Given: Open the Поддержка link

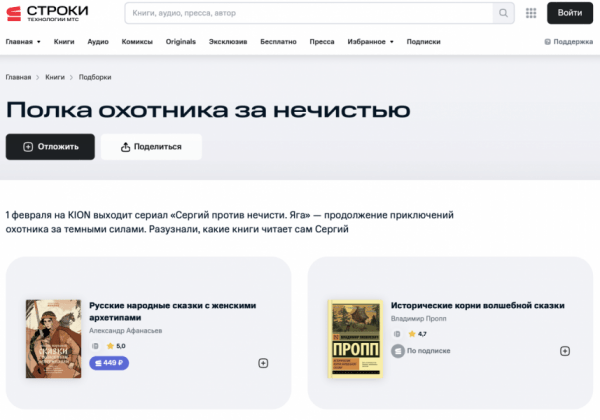Looking at the screenshot, I should coord(573,42).
